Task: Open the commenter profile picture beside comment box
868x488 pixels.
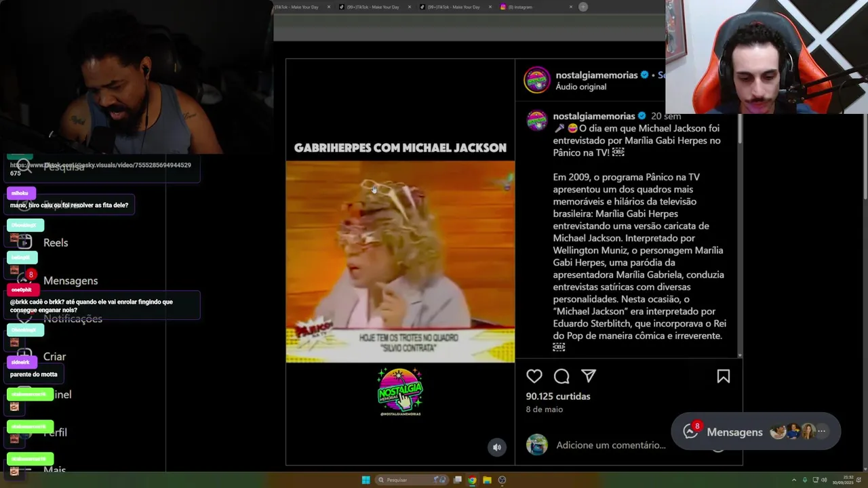Action: [x=537, y=445]
